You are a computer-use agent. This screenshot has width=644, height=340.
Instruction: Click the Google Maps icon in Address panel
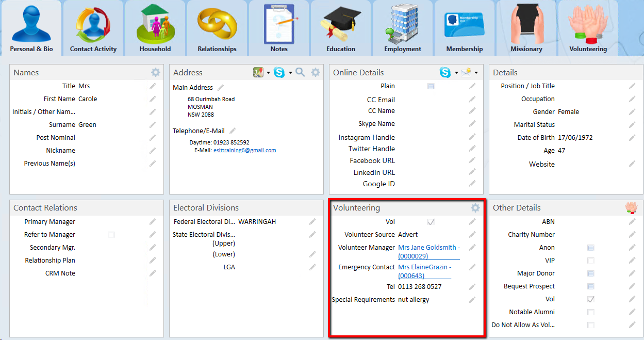tap(258, 73)
